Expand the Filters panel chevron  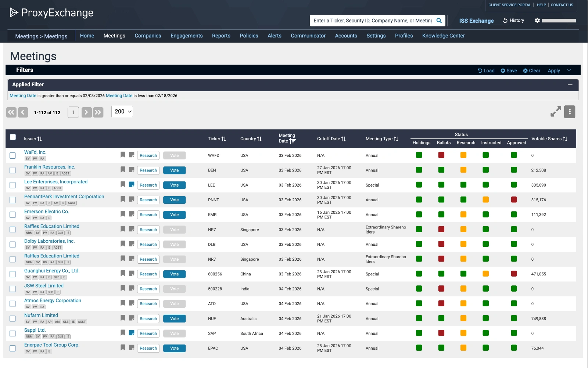[569, 70]
